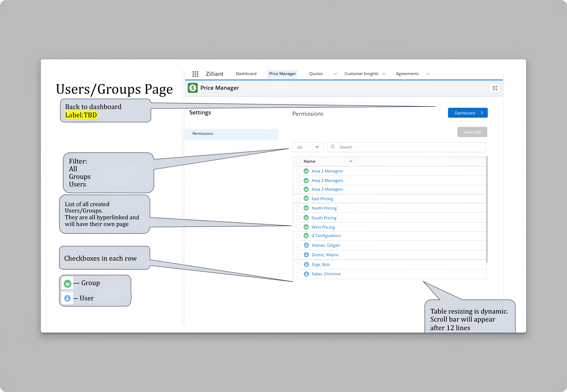Screen dimensions: 567x392
Task: Switch to the Dashboard nav tab
Action: tap(246, 74)
